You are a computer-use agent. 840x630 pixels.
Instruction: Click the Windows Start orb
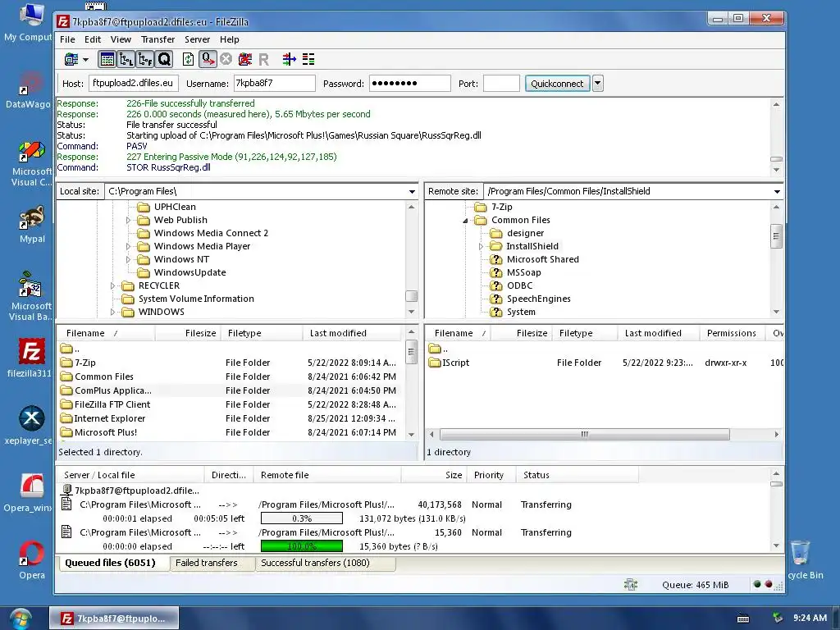coord(20,619)
